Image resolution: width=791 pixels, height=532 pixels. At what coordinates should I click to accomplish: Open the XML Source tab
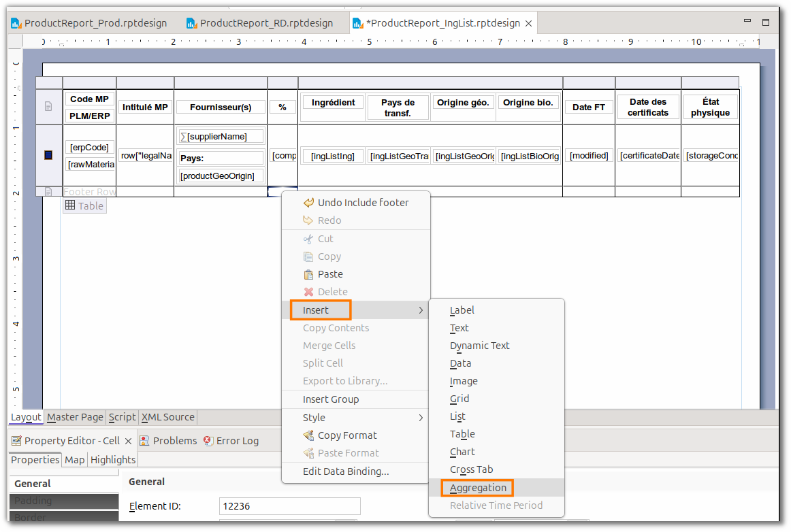tap(167, 418)
